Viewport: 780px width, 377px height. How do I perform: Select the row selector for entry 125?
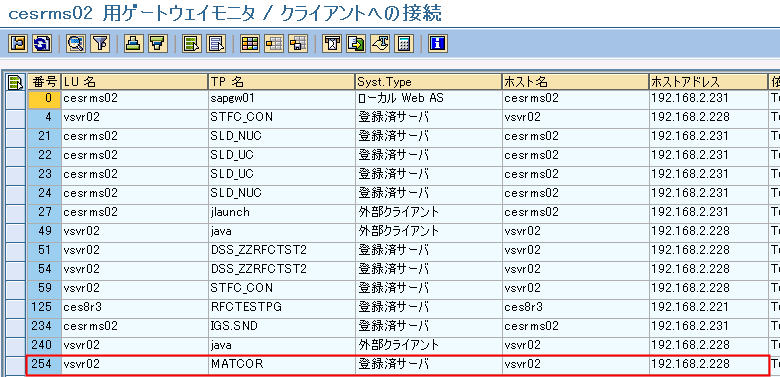tap(16, 307)
